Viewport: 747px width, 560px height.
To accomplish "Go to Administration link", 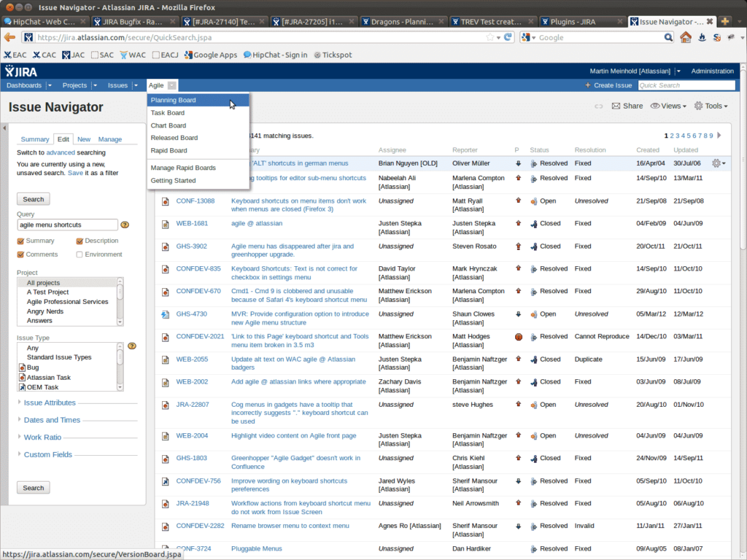I will (712, 71).
